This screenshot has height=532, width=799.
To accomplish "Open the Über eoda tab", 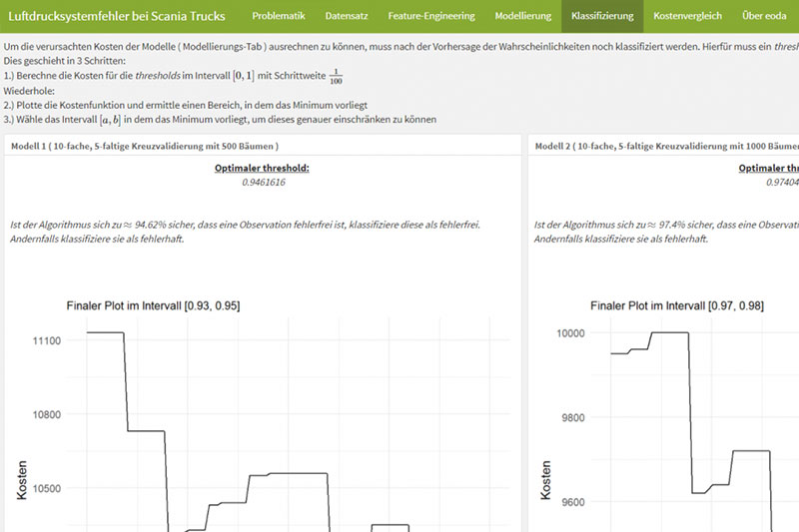I will (764, 16).
